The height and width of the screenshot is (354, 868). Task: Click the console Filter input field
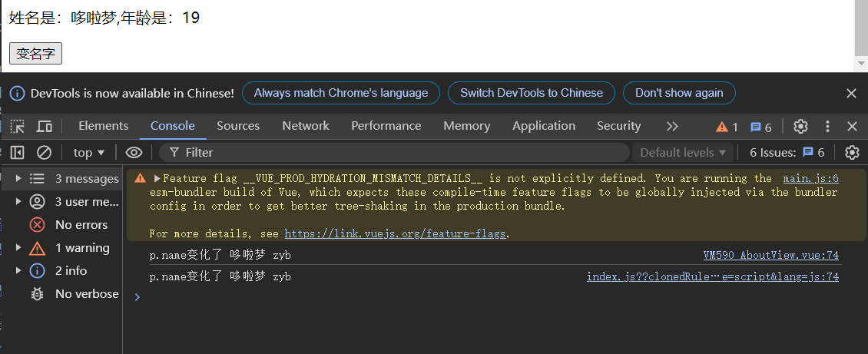(399, 152)
